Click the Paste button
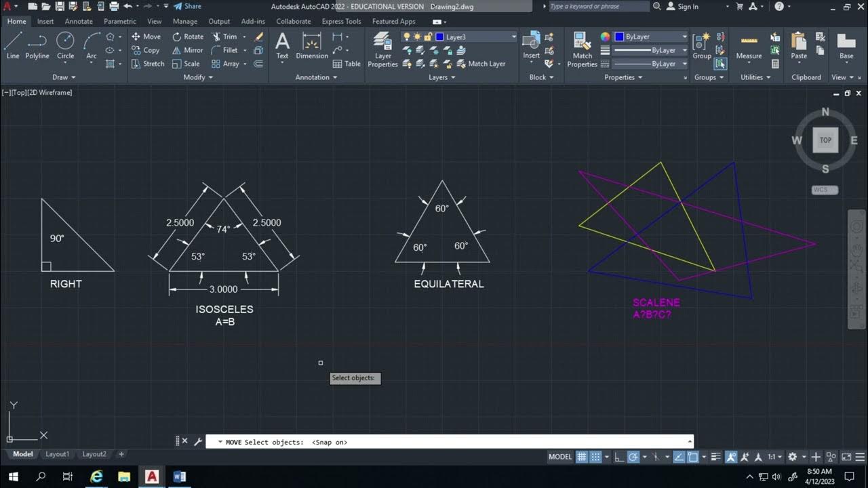This screenshot has height=488, width=868. (799, 45)
